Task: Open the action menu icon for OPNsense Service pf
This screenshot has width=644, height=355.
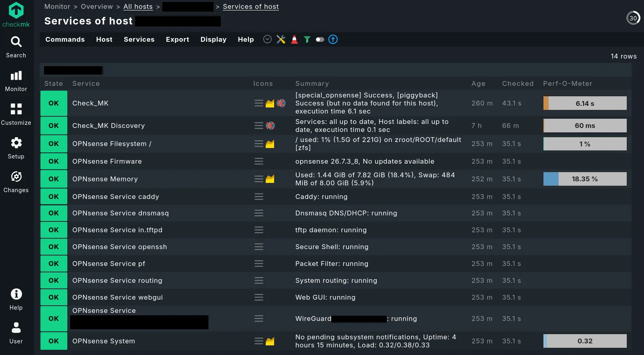Action: pyautogui.click(x=259, y=264)
